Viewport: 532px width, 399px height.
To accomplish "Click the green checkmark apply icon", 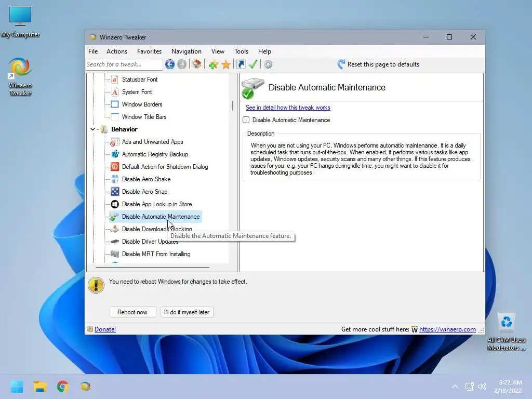I will 253,64.
